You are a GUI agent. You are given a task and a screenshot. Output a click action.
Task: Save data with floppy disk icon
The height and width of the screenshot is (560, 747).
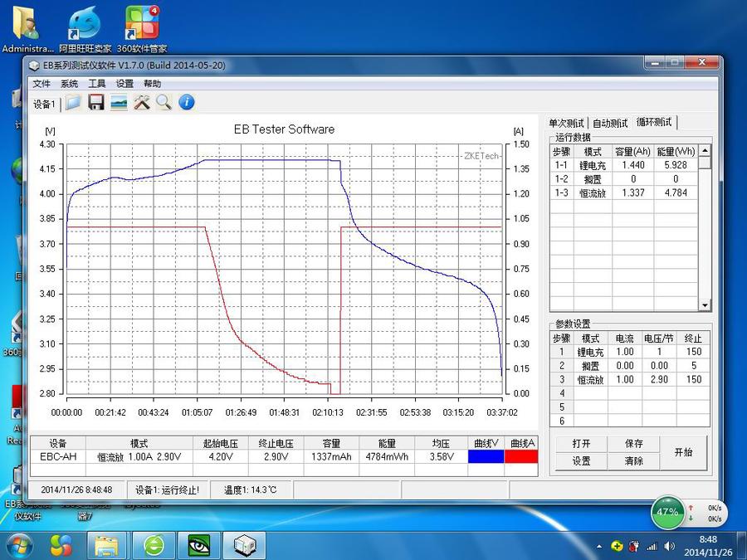pyautogui.click(x=95, y=102)
